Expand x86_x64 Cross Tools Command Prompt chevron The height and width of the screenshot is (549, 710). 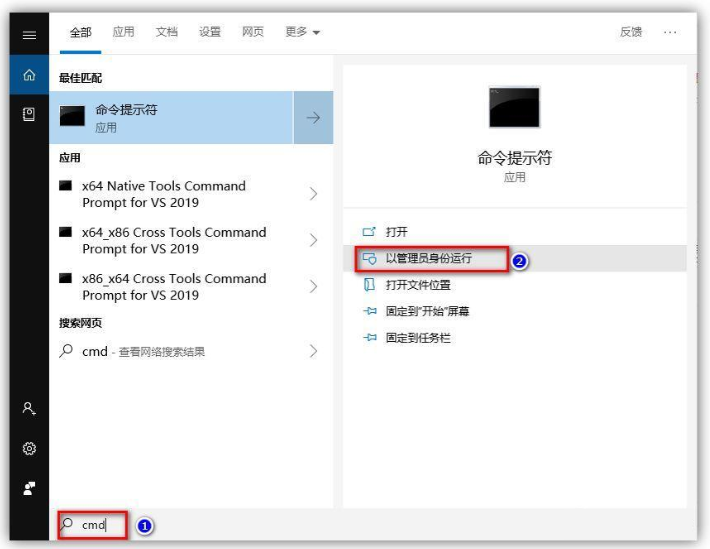click(x=313, y=286)
